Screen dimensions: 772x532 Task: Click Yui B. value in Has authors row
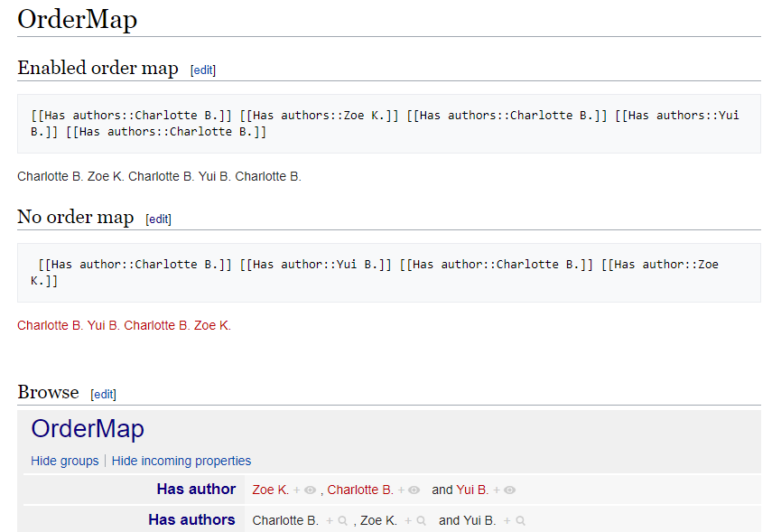(479, 520)
